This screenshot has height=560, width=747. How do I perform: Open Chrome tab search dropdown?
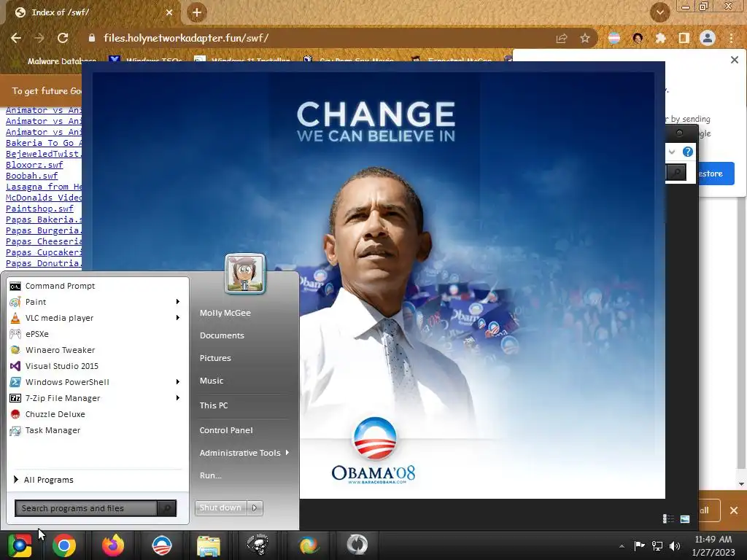[x=660, y=12]
